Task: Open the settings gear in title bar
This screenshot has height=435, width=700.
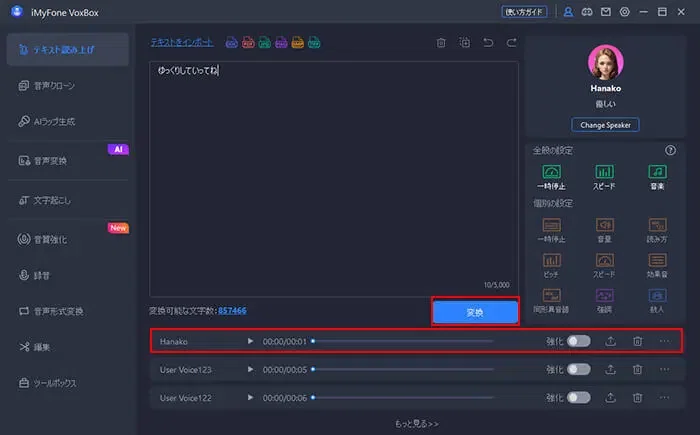Action: coord(625,12)
